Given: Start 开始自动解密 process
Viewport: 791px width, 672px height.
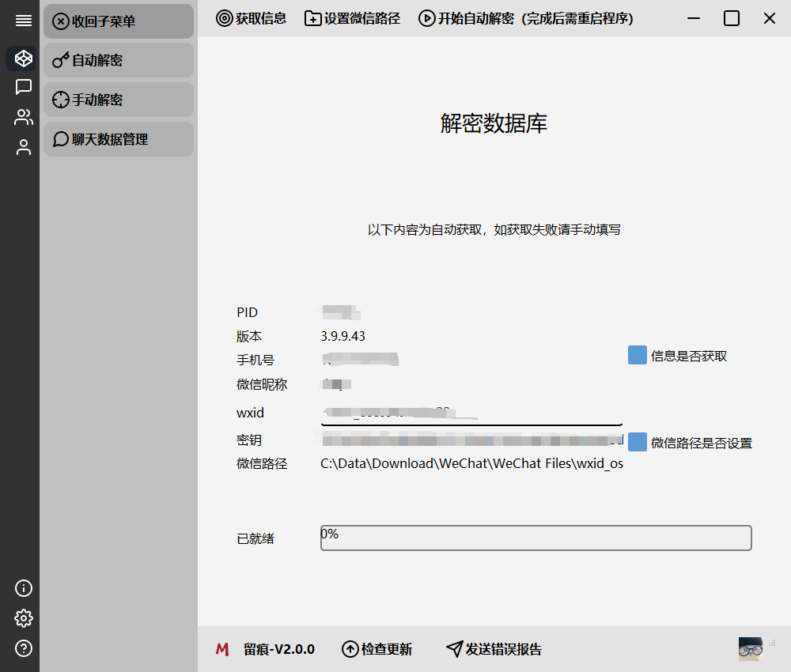Looking at the screenshot, I should (526, 19).
